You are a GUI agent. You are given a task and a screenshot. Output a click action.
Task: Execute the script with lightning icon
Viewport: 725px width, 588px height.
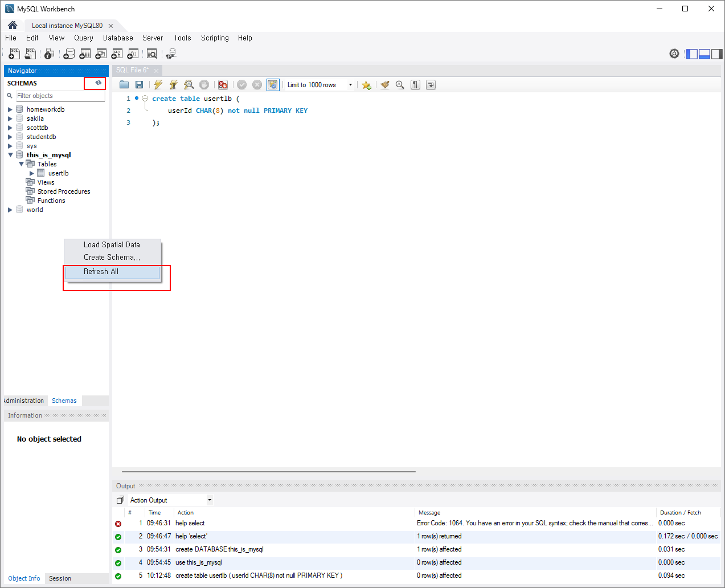pos(158,85)
